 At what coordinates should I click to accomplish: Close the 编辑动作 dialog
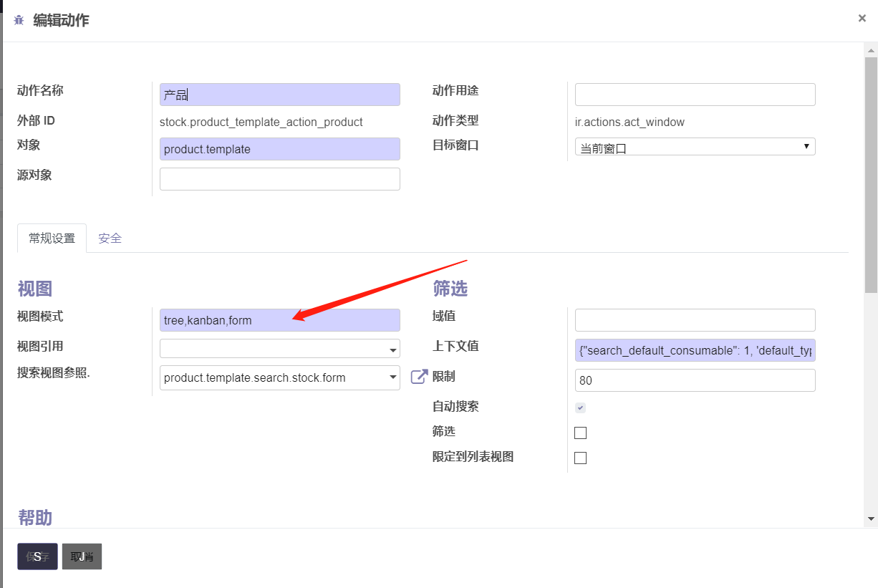click(862, 18)
